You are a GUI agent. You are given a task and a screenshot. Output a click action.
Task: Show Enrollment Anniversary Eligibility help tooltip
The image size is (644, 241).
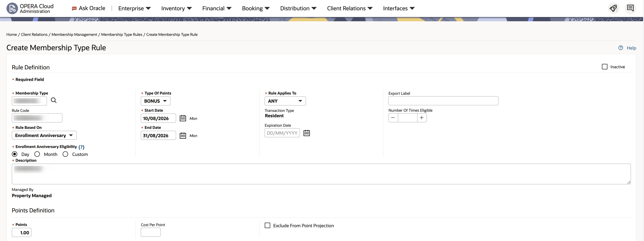81,147
